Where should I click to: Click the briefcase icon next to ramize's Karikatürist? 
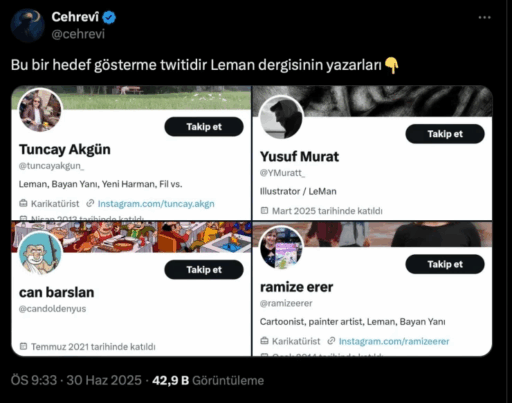click(x=264, y=341)
